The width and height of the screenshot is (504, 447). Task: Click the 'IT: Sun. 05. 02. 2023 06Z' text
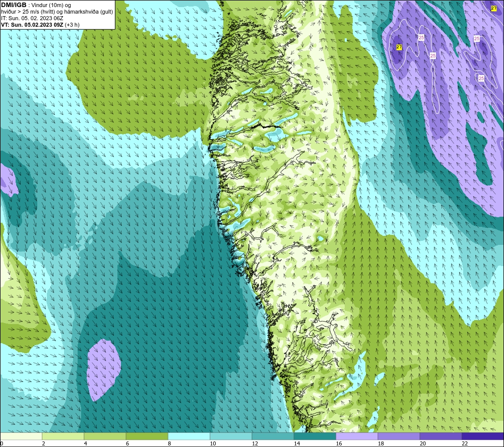click(x=32, y=18)
